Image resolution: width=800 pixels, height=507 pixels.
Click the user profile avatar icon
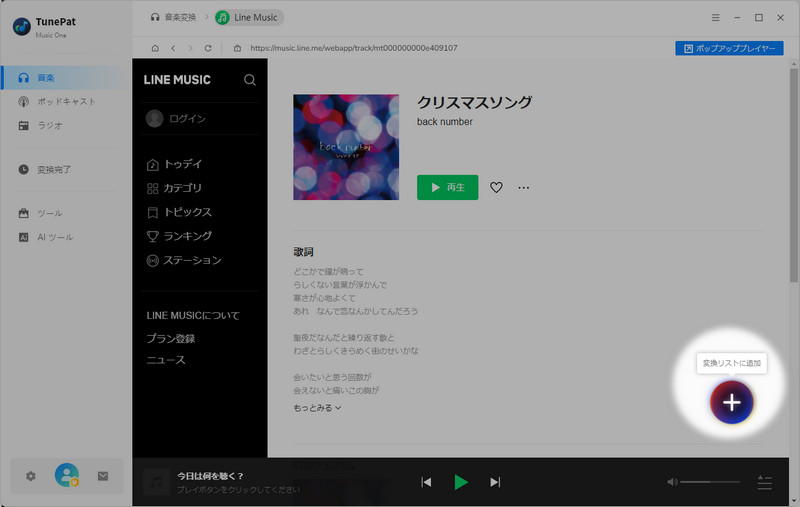point(67,475)
